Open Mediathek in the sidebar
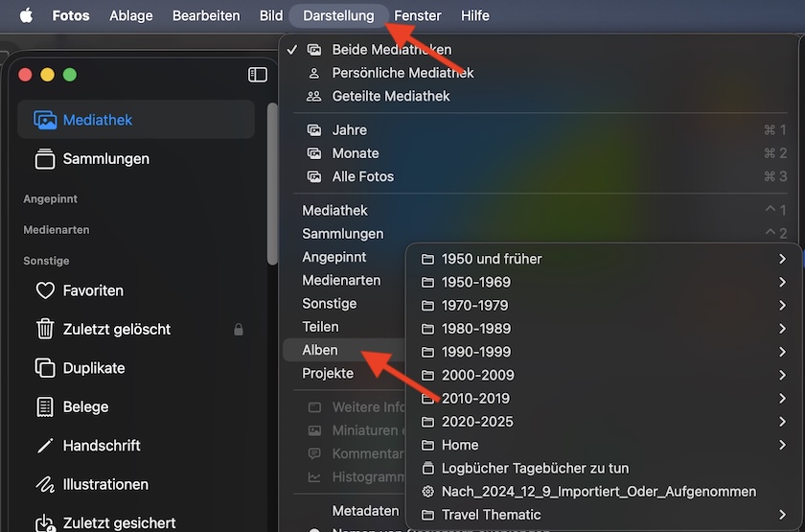 pyautogui.click(x=97, y=120)
